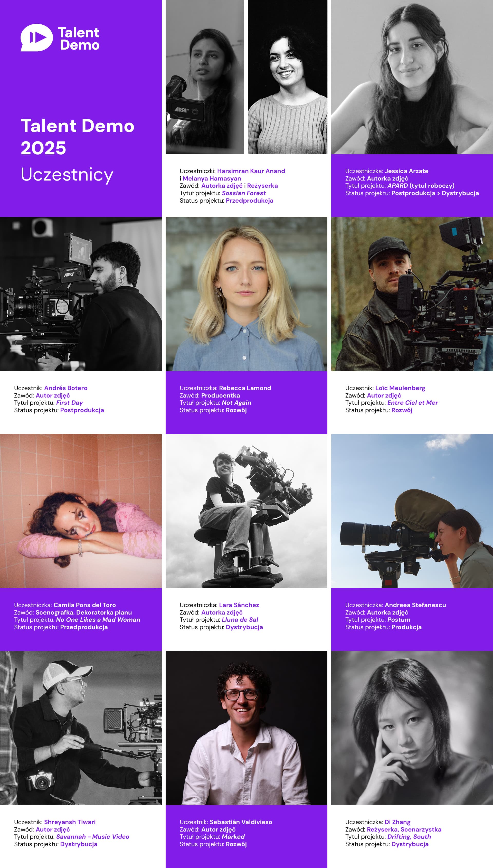
Task: Click the 'Uczestnicy' subtitle text
Action: [x=67, y=175]
